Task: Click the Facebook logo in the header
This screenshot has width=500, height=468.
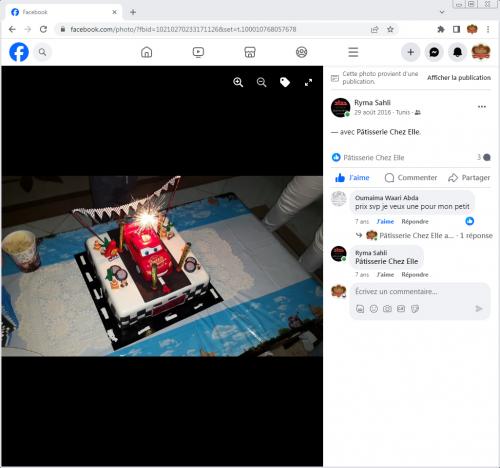Action: (x=19, y=52)
